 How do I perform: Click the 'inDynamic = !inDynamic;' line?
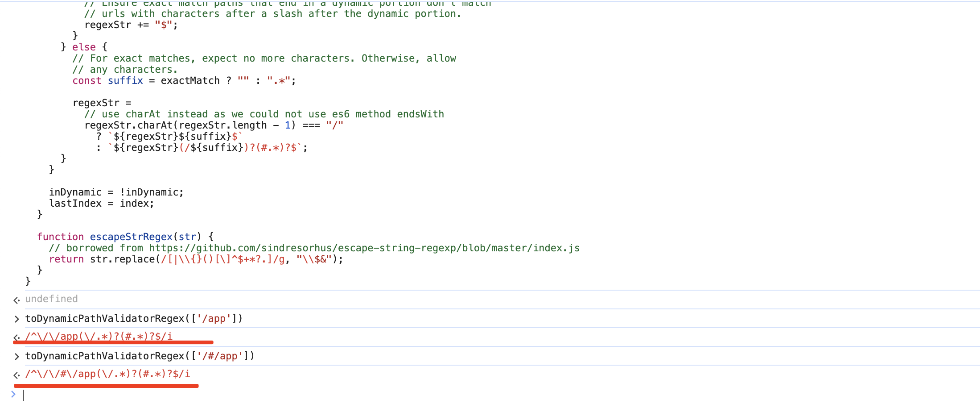(116, 192)
